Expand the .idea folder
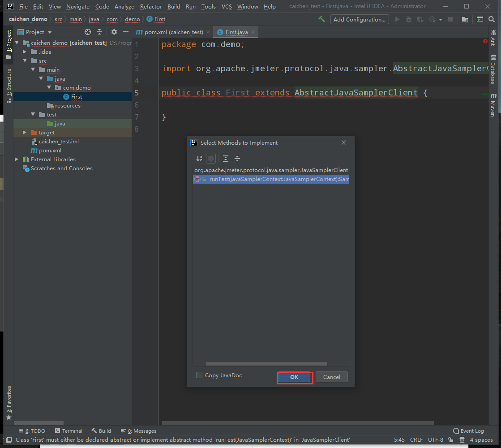Viewport: 501px width, 448px height. pyautogui.click(x=25, y=52)
